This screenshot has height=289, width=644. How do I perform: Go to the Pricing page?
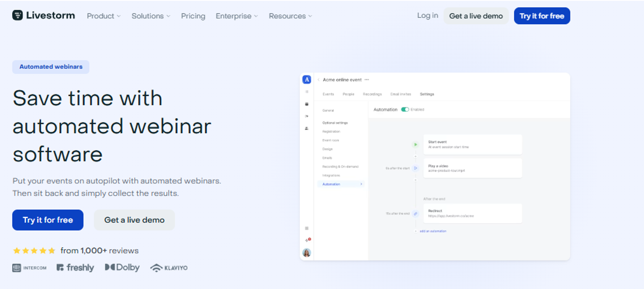193,16
